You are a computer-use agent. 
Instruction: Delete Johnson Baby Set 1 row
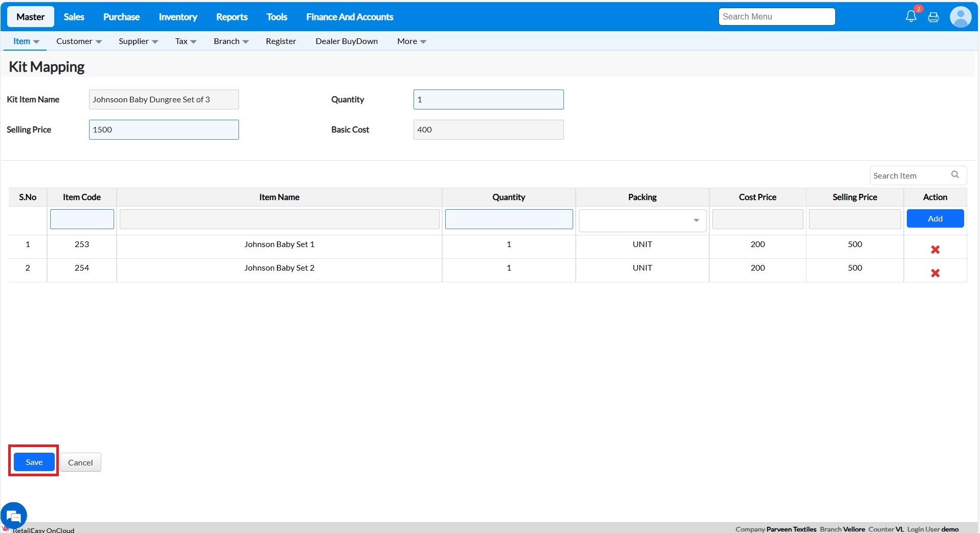[x=935, y=250]
